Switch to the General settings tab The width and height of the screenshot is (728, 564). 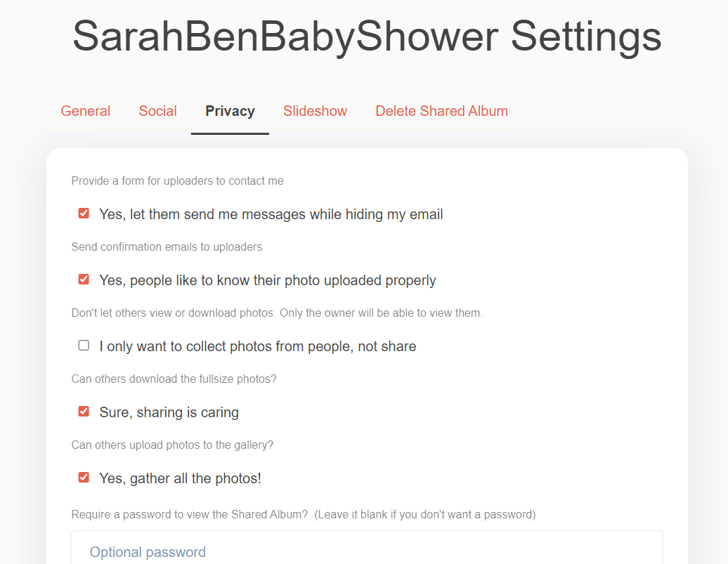pyautogui.click(x=85, y=111)
